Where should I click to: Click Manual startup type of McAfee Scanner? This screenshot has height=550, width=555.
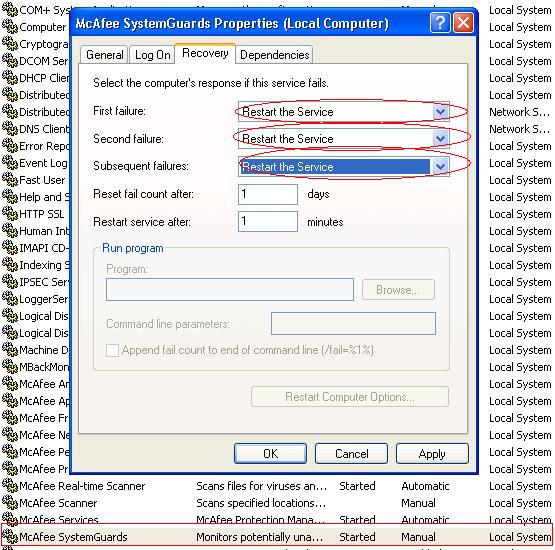coord(418,503)
